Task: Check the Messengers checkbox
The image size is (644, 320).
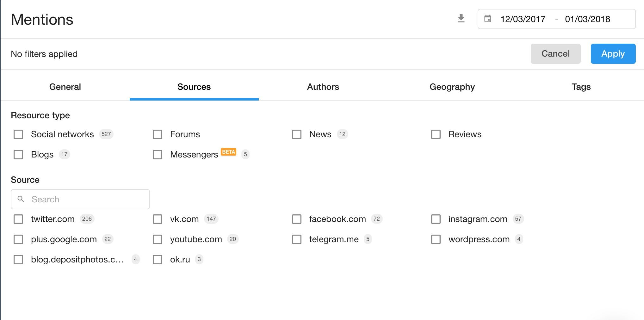Action: coord(158,155)
